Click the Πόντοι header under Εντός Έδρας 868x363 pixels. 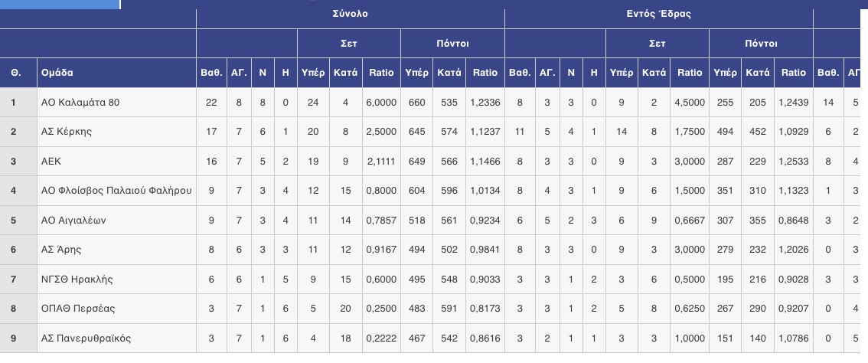[x=761, y=43]
